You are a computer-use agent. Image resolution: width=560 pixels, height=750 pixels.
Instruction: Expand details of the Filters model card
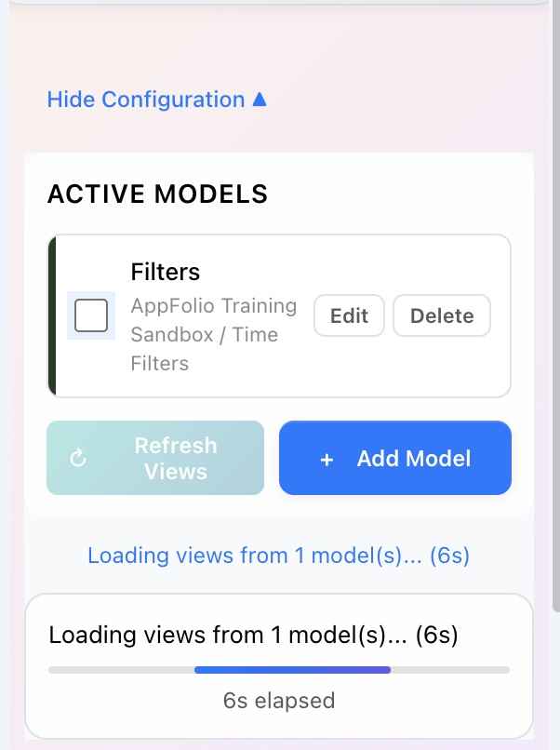[165, 272]
